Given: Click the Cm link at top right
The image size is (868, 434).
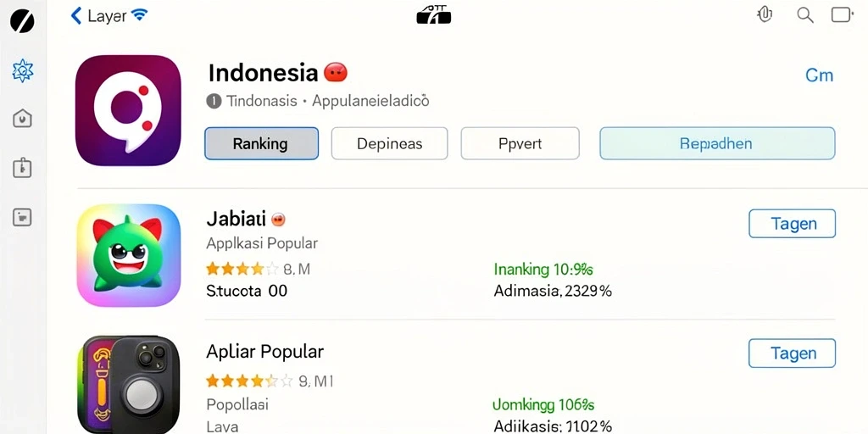Looking at the screenshot, I should pos(819,75).
